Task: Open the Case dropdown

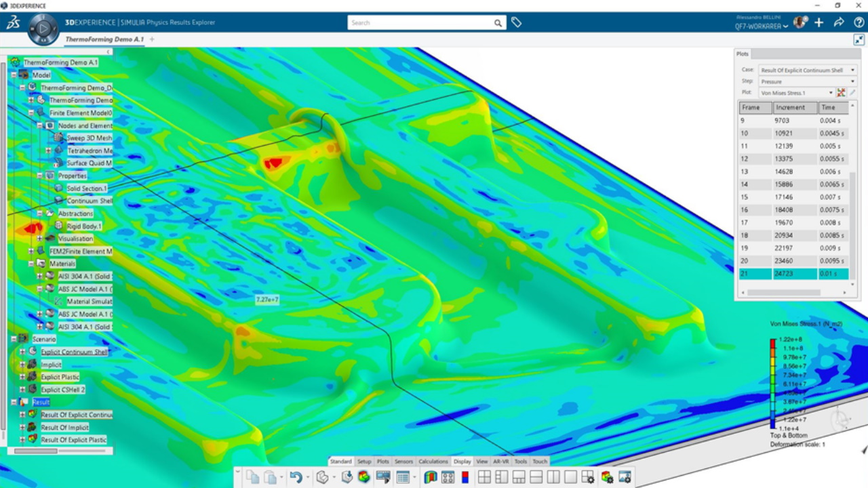Action: pyautogui.click(x=807, y=70)
